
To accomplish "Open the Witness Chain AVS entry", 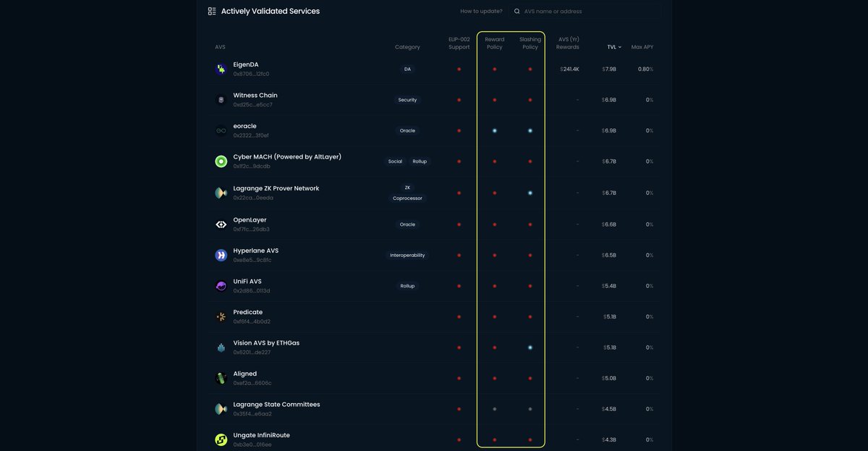I will tap(255, 96).
